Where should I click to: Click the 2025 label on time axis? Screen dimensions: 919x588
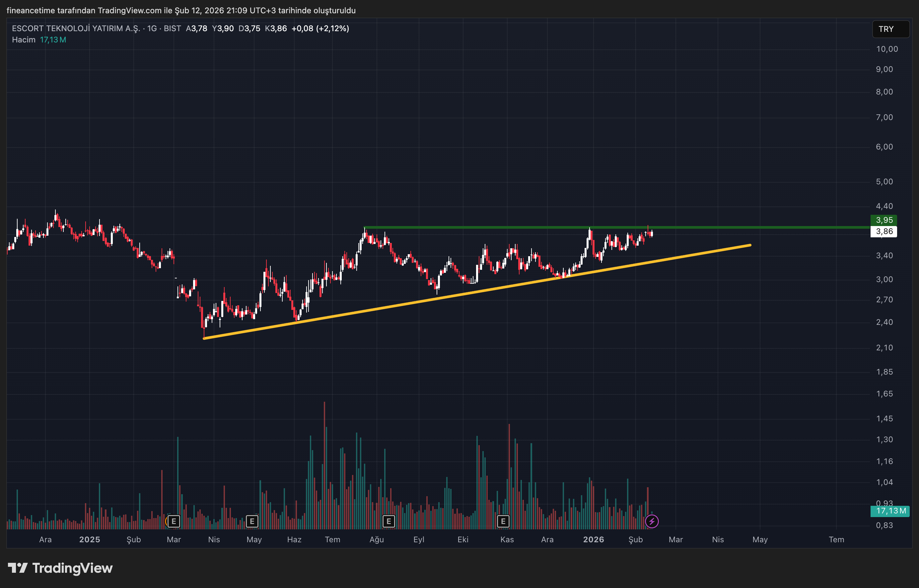point(90,540)
